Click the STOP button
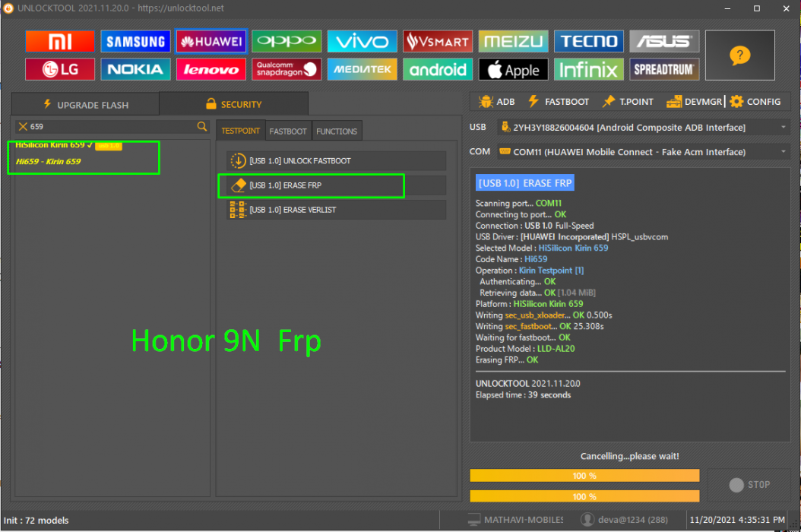 [x=749, y=484]
